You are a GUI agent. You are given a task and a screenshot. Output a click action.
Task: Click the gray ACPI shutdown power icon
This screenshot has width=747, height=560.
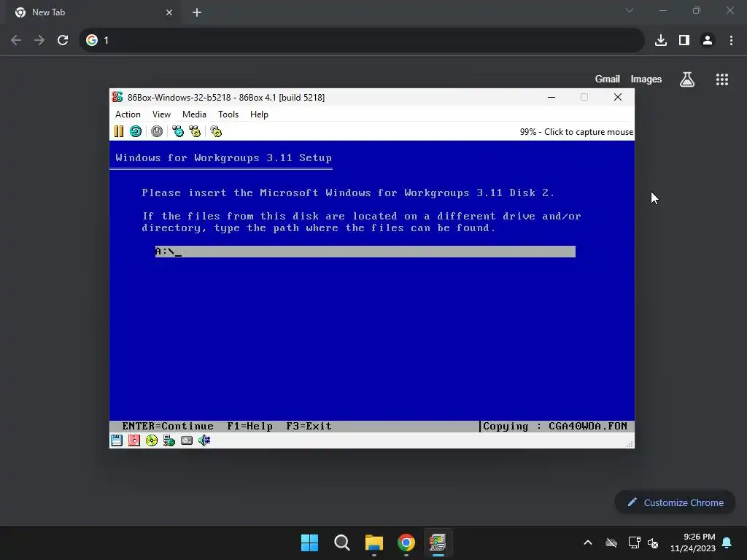[x=157, y=131]
